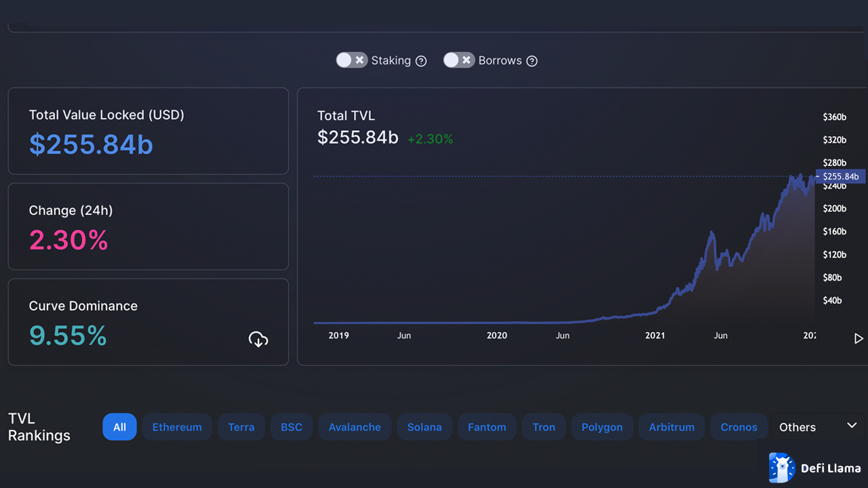Open the Borrows help tooltip icon
Screen dimensions: 868x488
click(532, 60)
